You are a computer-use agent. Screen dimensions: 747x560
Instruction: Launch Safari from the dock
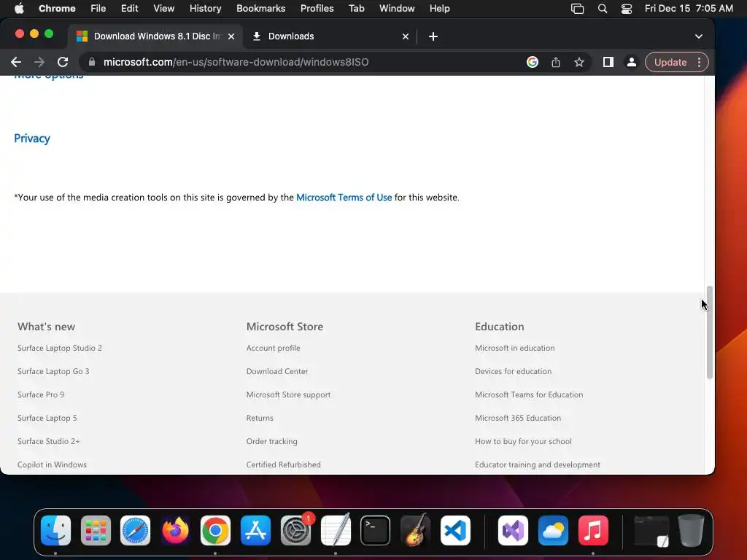[135, 531]
